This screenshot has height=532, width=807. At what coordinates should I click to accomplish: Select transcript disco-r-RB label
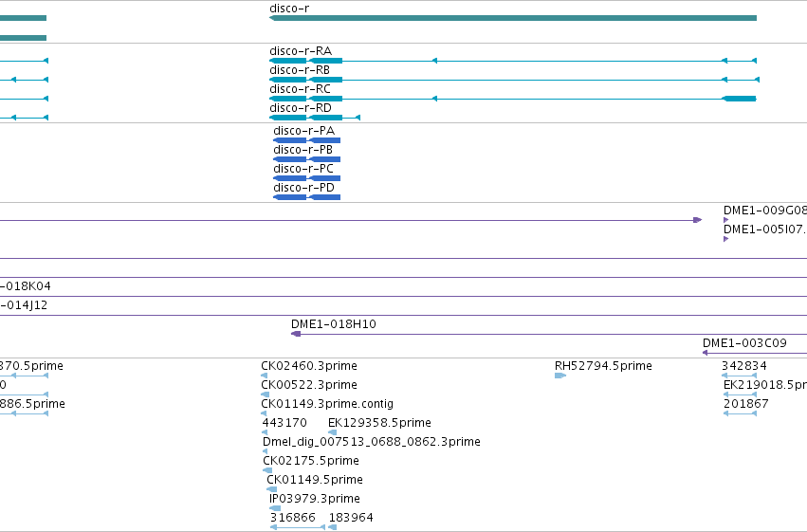[300, 70]
